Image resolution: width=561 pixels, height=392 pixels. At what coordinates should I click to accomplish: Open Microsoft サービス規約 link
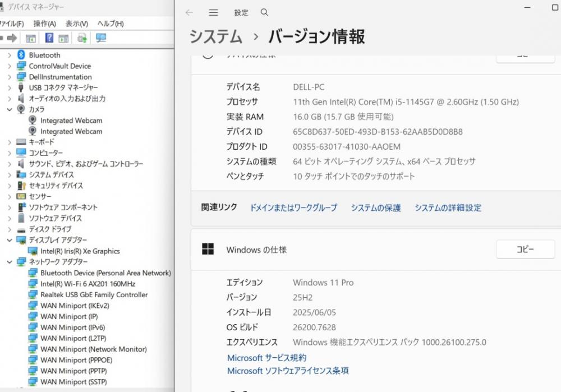click(266, 358)
